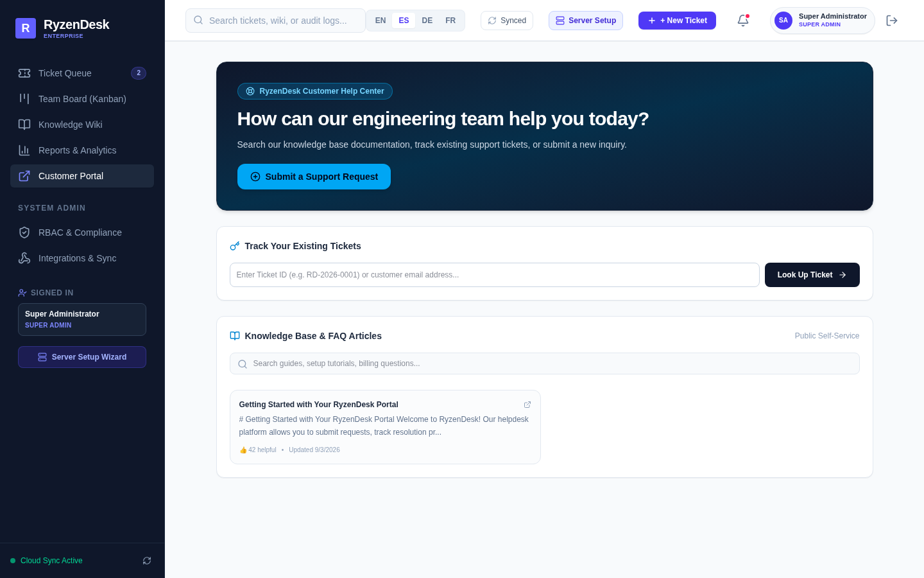
Task: Open Ticket Queue page
Action: coord(82,73)
